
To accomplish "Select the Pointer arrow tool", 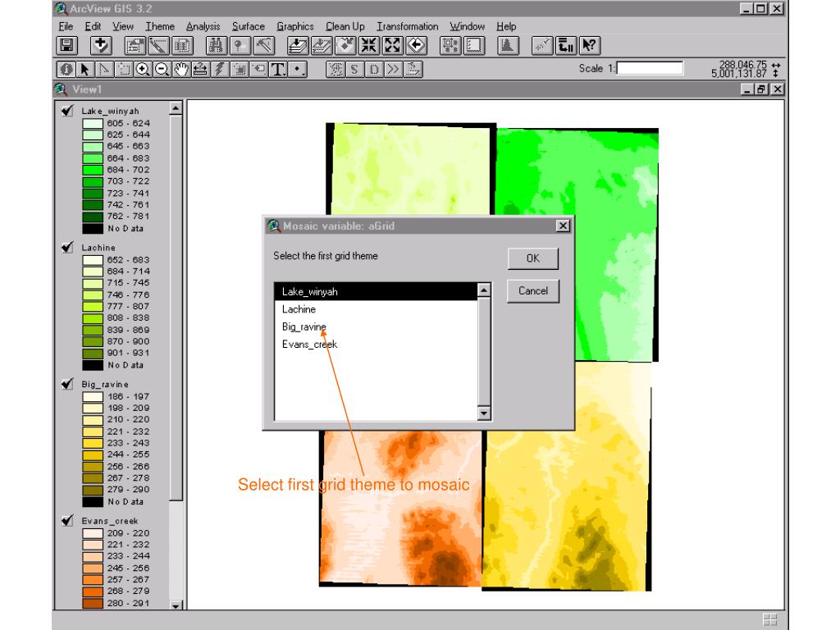I will pyautogui.click(x=84, y=69).
